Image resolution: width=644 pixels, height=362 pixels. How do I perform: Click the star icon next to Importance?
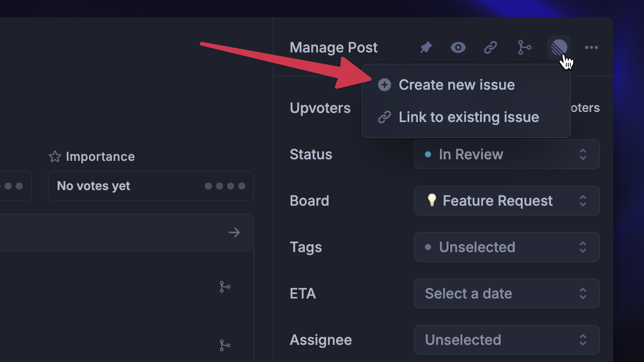[x=54, y=156]
